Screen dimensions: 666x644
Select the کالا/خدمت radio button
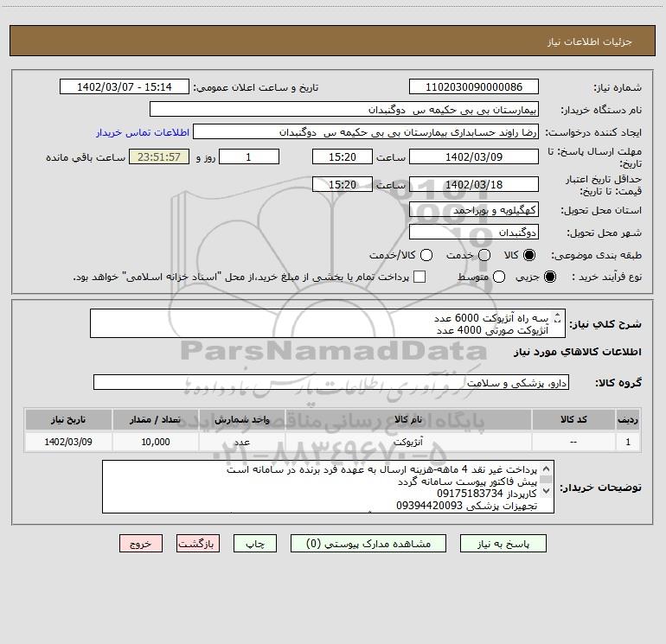[426, 255]
